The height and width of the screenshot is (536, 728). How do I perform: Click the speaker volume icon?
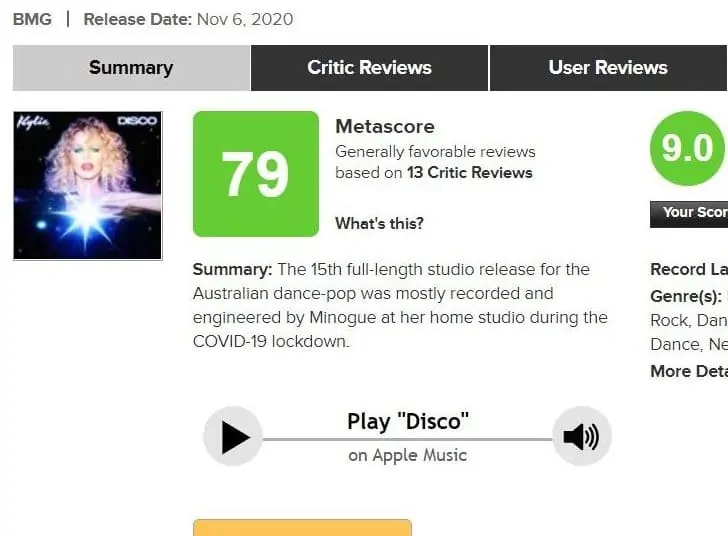582,436
